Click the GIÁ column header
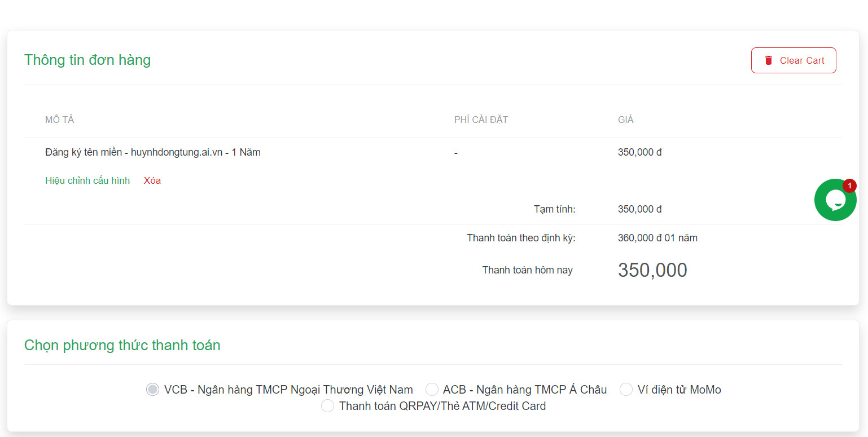 tap(626, 120)
